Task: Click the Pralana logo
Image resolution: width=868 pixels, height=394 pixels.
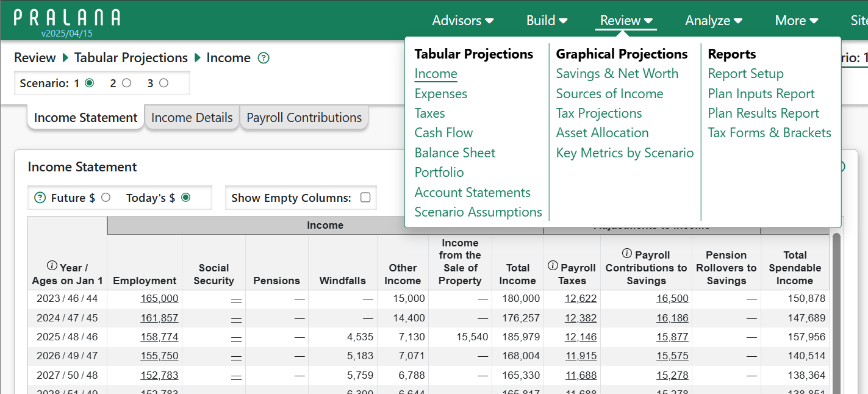Action: pyautogui.click(x=67, y=18)
